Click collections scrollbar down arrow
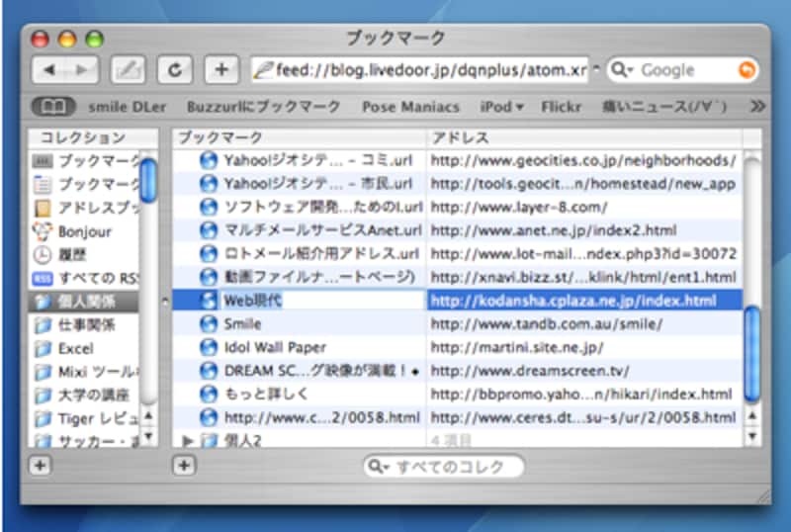This screenshot has width=791, height=532. click(x=149, y=436)
